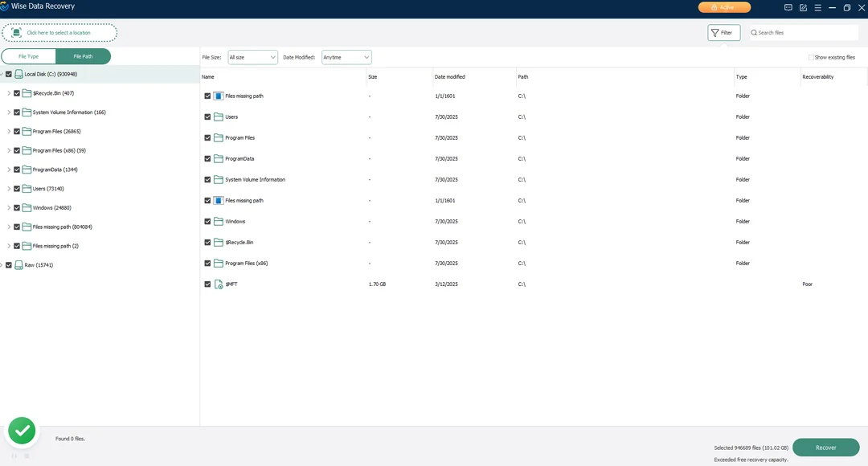Click the Windows folder icon in file list

(x=219, y=222)
